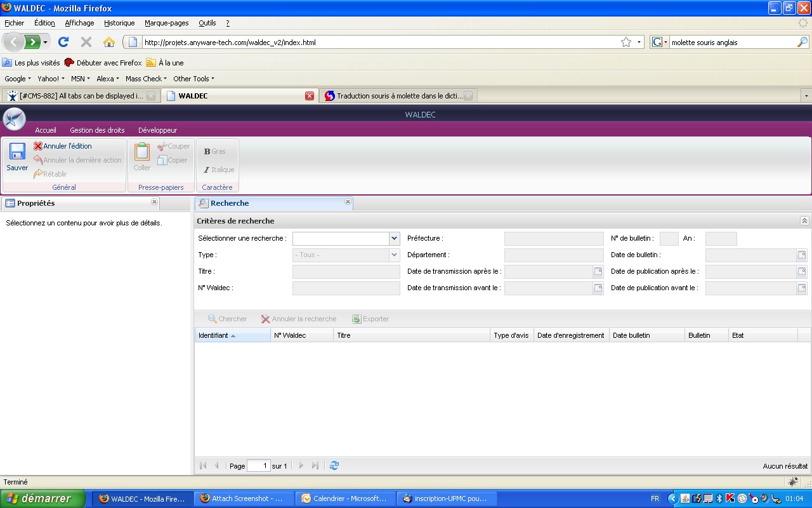Click the Windows démarrer start button
The width and height of the screenshot is (812, 508).
(42, 498)
